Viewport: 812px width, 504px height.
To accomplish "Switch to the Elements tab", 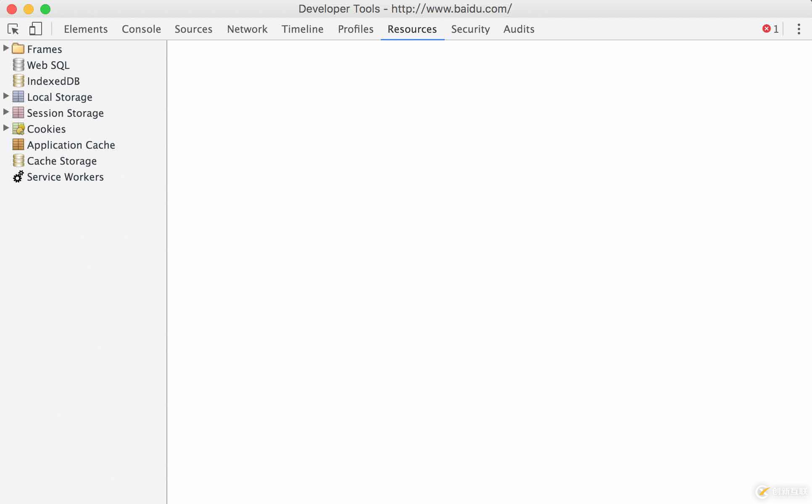I will coord(86,29).
